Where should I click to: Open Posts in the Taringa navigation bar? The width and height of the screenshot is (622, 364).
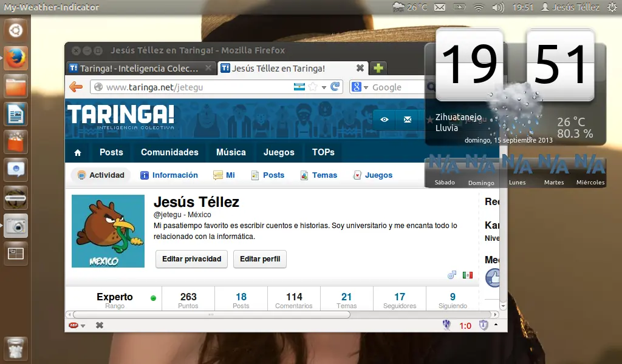click(x=112, y=152)
